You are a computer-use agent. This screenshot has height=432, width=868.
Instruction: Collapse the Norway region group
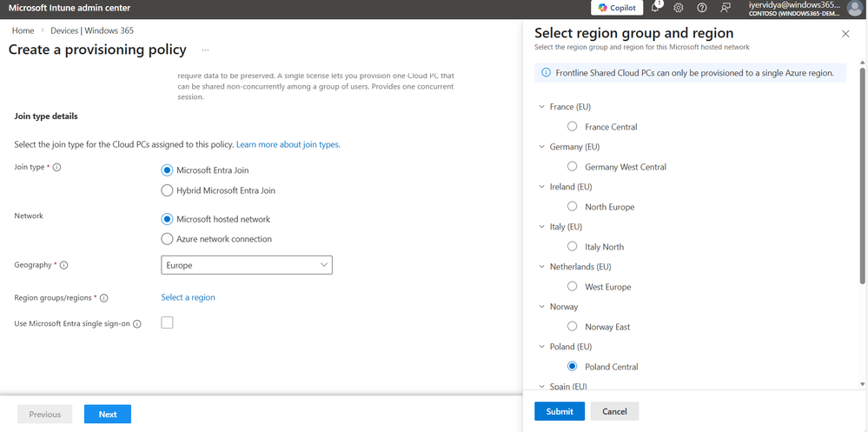tap(542, 307)
